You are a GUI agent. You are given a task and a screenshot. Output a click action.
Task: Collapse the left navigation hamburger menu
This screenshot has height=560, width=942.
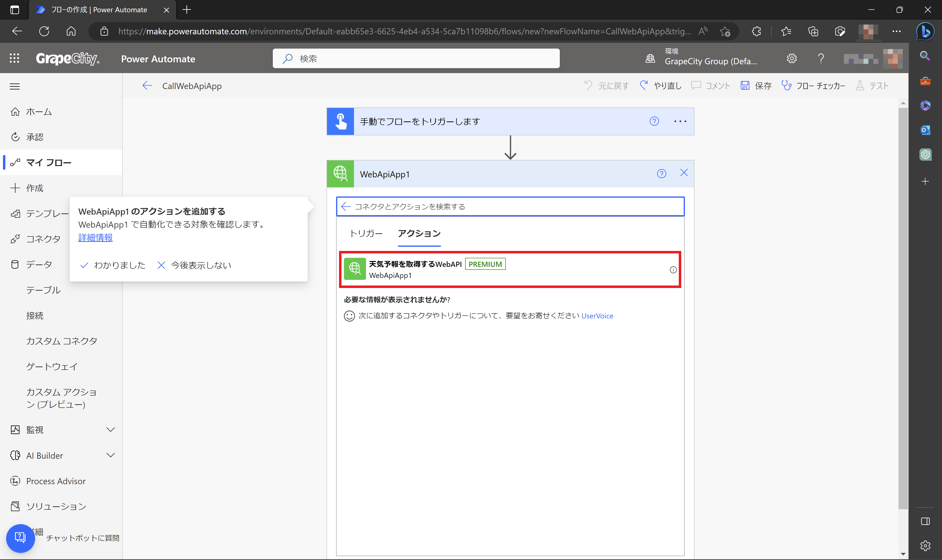click(x=15, y=86)
